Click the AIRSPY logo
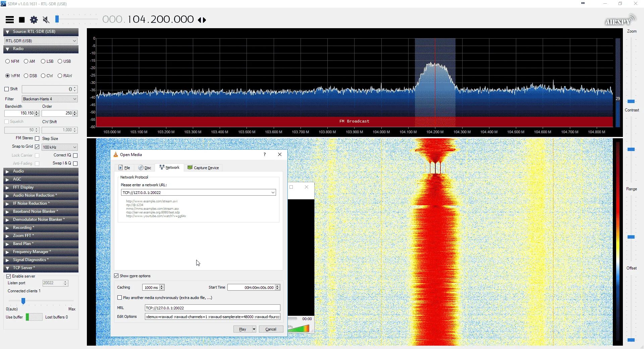The image size is (644, 349). tap(620, 20)
